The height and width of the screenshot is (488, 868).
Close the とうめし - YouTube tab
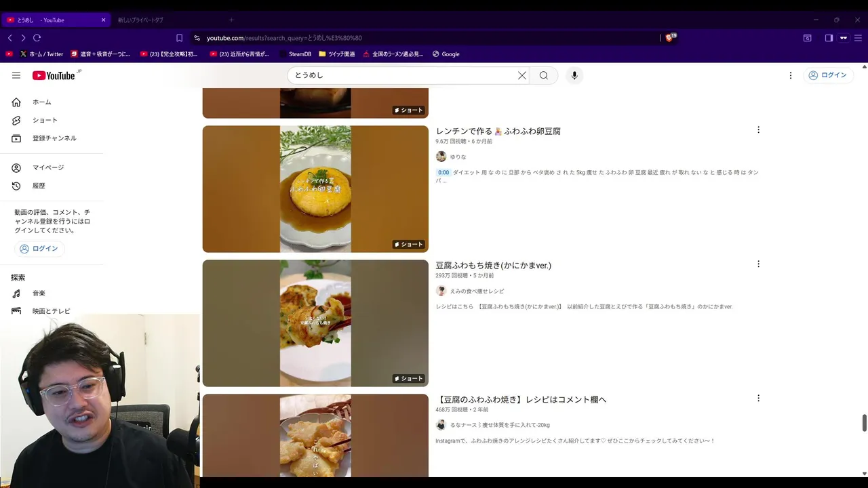click(103, 20)
